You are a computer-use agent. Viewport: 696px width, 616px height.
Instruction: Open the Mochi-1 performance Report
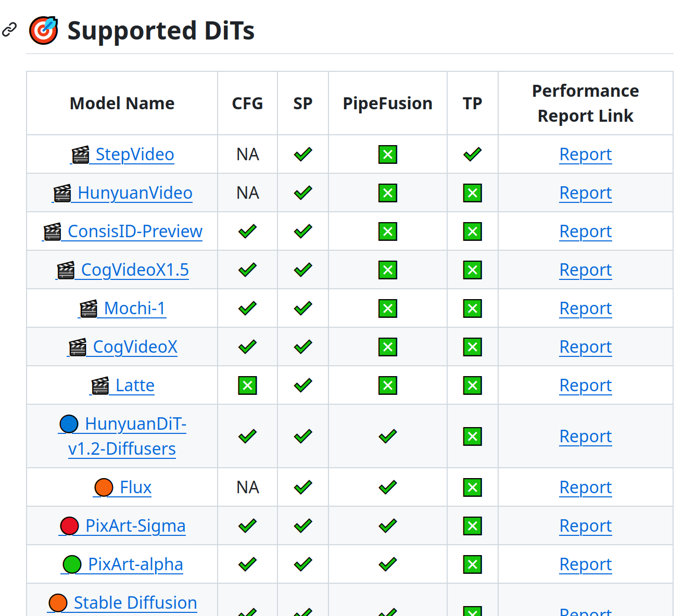(x=586, y=309)
